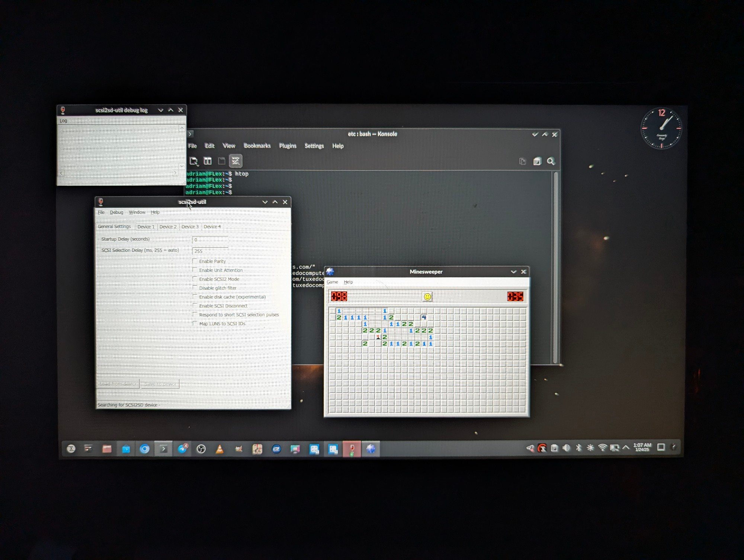Open VLC media player cone icon
This screenshot has width=744, height=560.
point(220,449)
